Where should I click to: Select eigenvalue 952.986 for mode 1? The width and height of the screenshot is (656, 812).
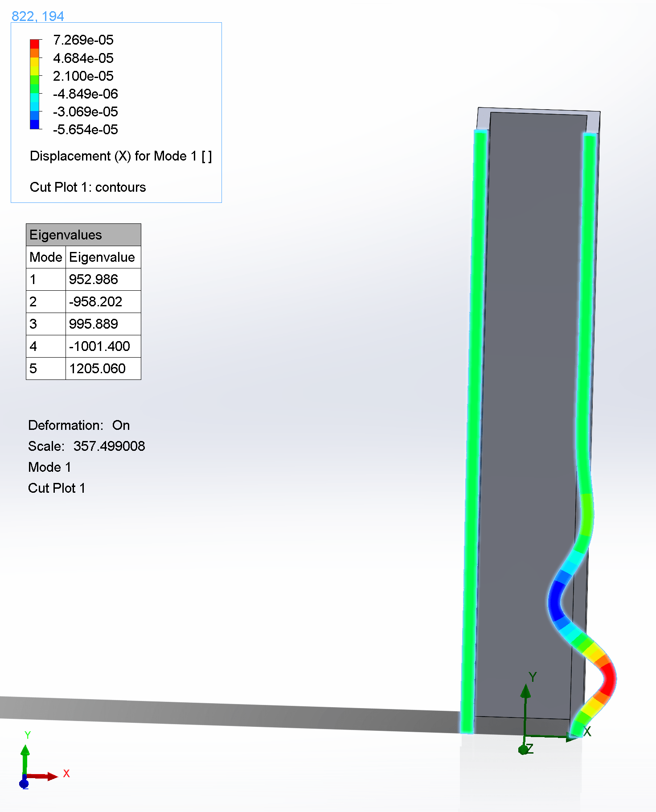pos(103,280)
